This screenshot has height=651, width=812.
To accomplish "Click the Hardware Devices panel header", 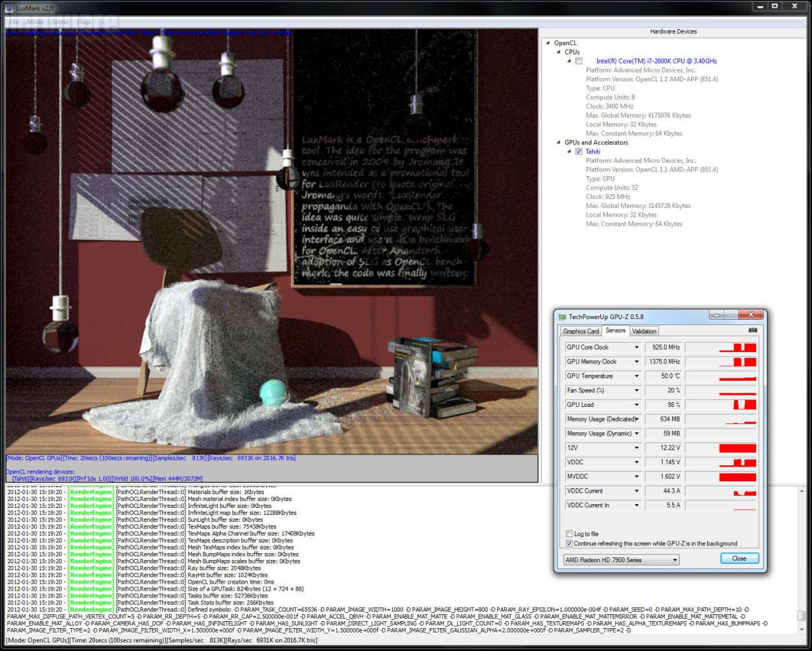I will tap(673, 31).
